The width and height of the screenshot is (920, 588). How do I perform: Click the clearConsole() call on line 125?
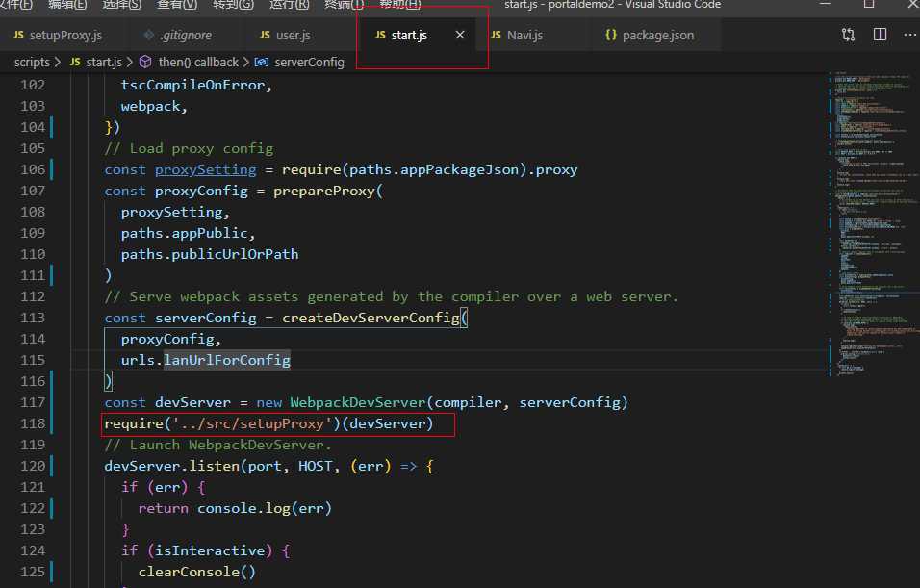tap(197, 572)
